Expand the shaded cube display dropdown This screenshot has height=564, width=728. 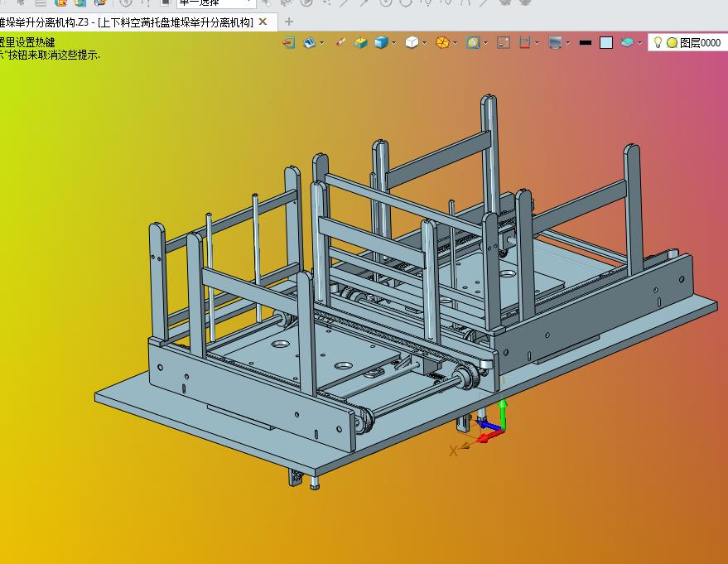[393, 43]
